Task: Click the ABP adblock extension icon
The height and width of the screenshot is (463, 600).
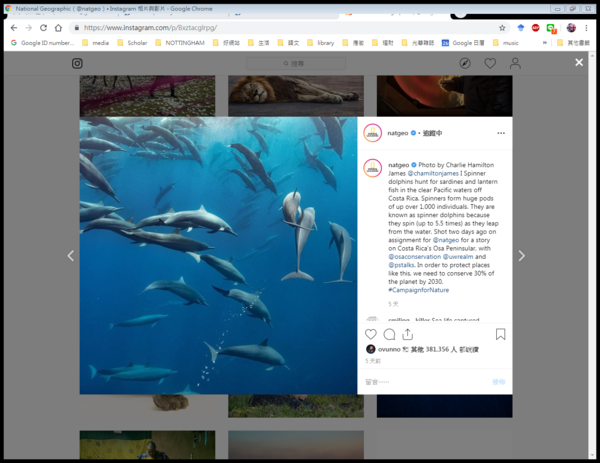Action: tap(535, 28)
